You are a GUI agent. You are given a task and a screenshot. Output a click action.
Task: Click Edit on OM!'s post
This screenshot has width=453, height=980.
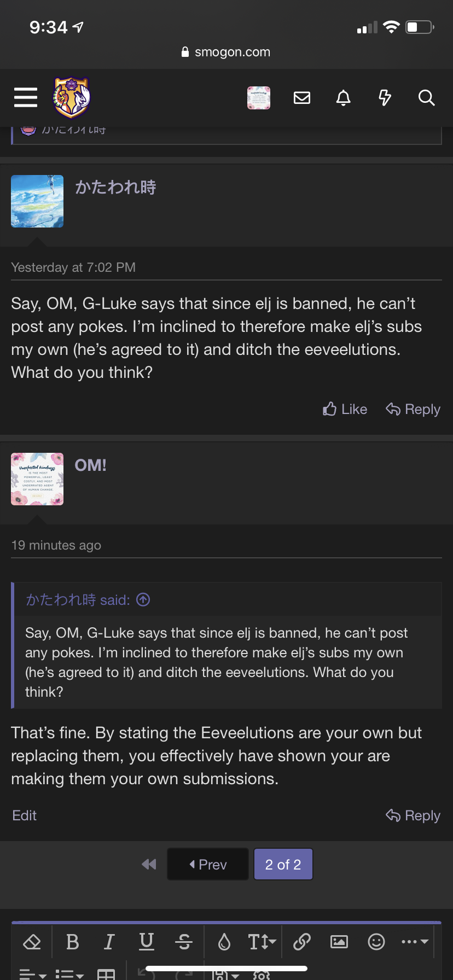coord(25,815)
